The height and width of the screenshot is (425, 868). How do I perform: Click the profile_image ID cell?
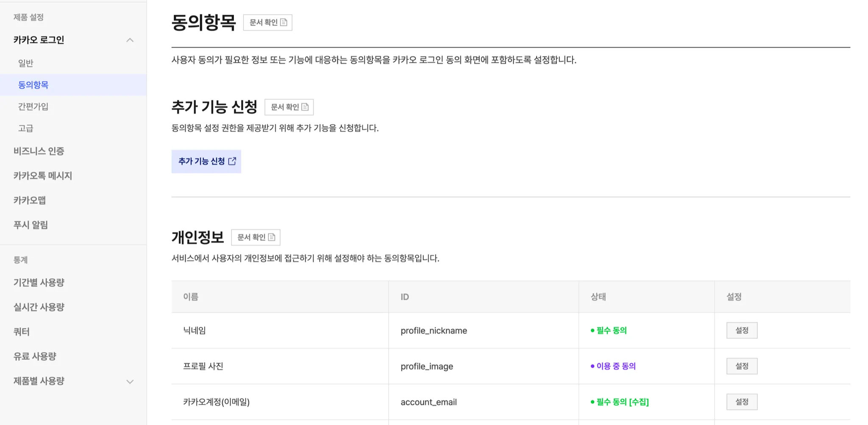pos(484,366)
